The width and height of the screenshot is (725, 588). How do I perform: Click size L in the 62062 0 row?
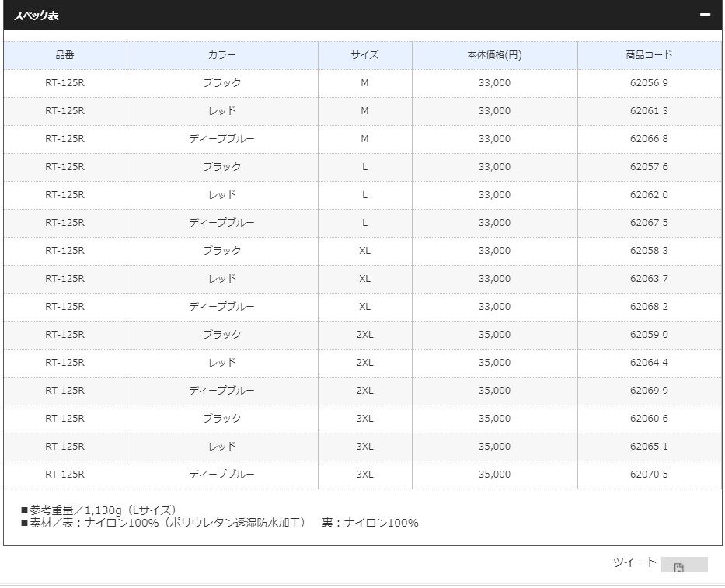coord(364,195)
